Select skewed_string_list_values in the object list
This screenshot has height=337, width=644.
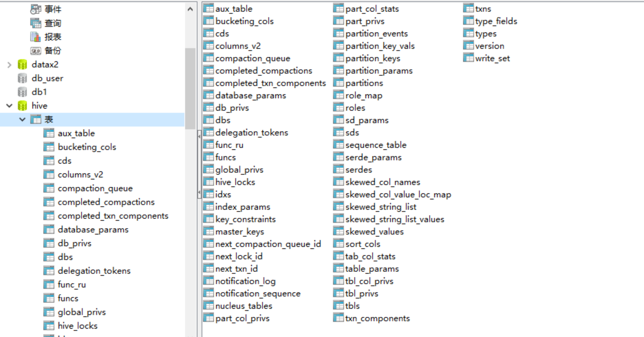(394, 219)
